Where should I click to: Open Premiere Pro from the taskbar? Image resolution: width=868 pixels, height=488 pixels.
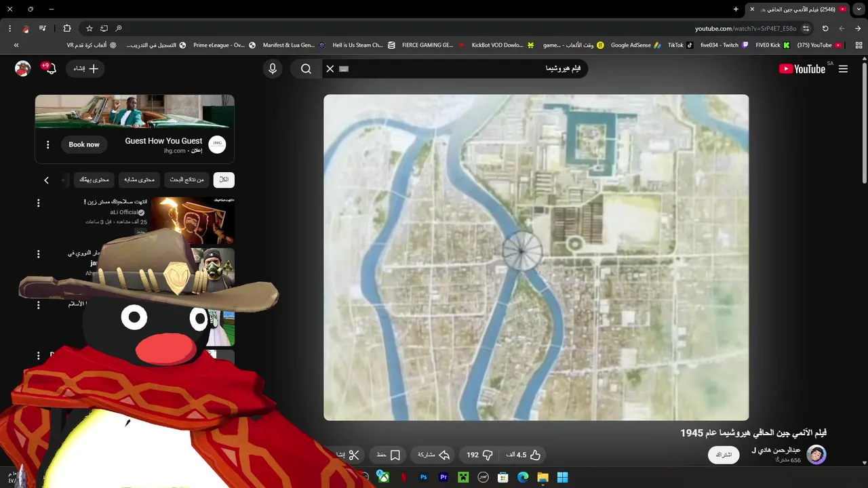[443, 477]
